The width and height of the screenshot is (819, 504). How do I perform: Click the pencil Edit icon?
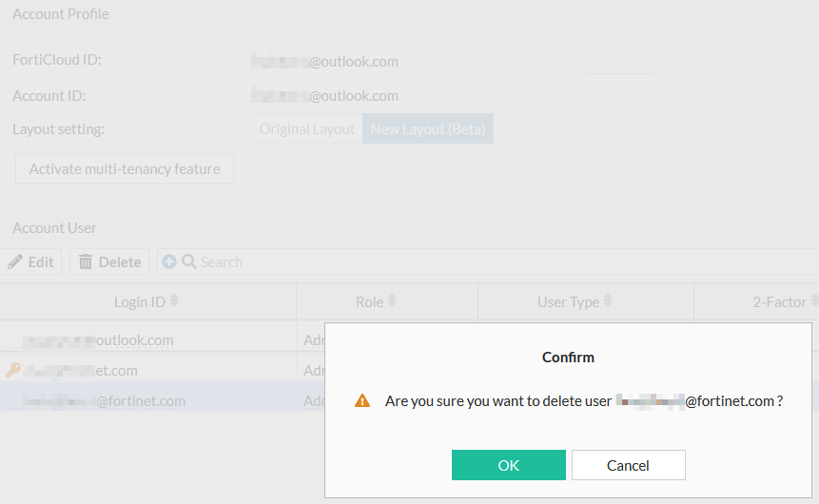coord(15,262)
